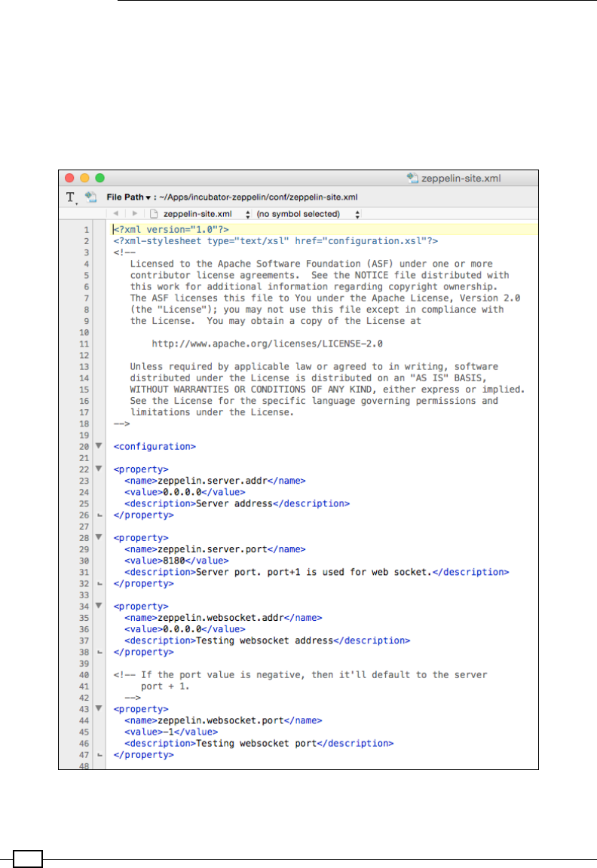
Task: Click the zeppelin.websocket.addr name line
Action: 223,618
